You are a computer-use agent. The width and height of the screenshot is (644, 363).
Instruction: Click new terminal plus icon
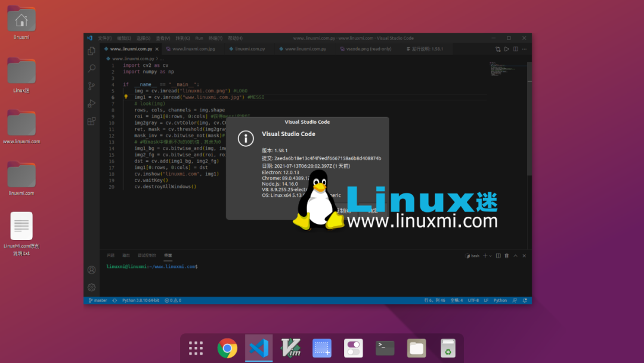click(x=485, y=256)
